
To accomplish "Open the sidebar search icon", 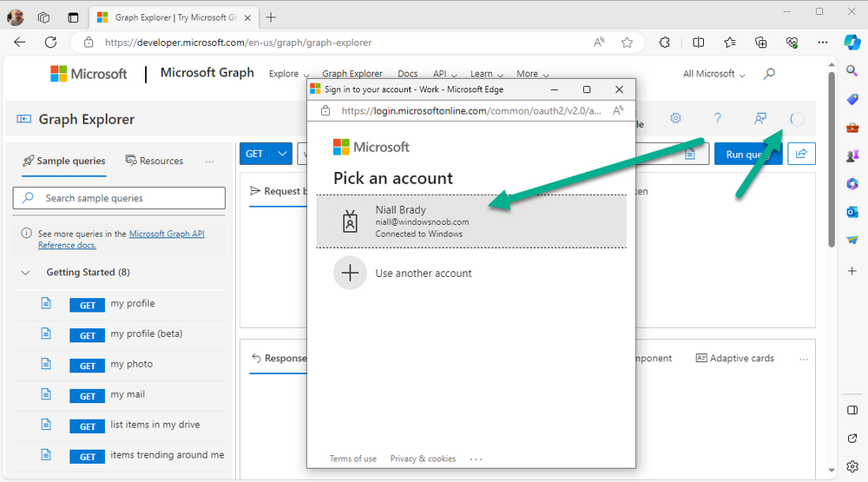I will pos(852,70).
